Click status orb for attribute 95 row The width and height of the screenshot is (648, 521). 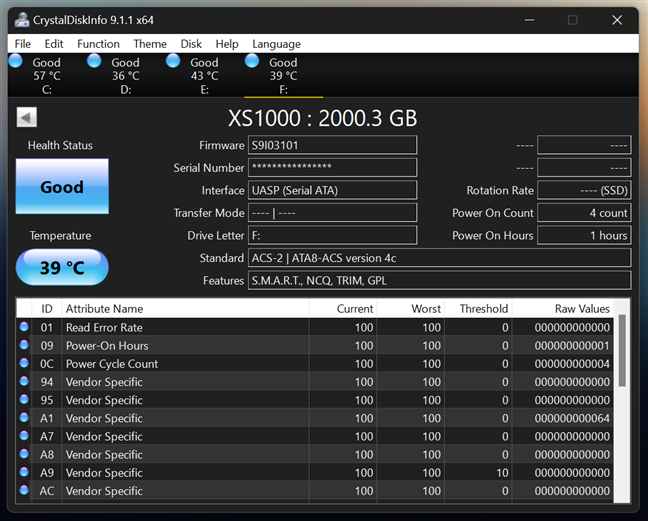[24, 399]
